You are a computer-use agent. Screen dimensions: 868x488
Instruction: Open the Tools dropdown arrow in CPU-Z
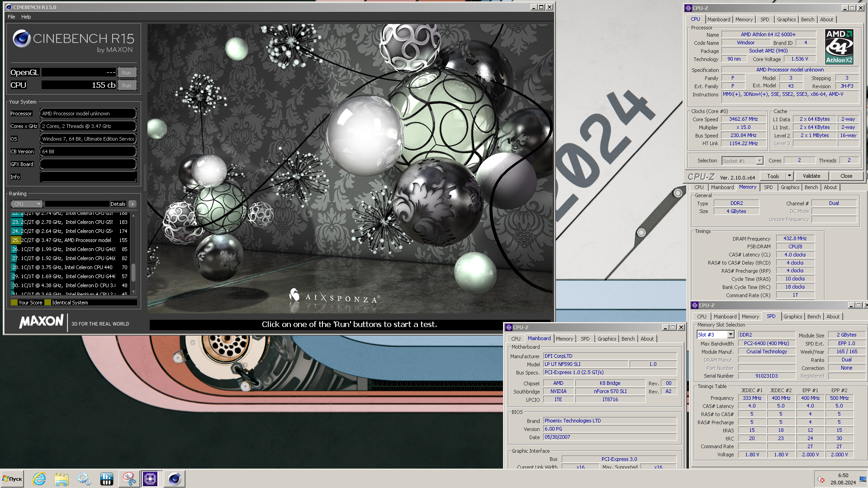(x=789, y=176)
